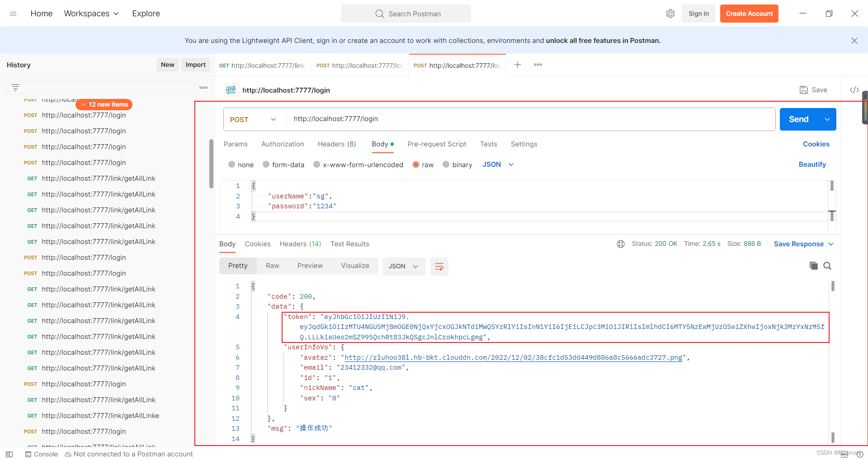Toggle response word wrap icon

439,267
